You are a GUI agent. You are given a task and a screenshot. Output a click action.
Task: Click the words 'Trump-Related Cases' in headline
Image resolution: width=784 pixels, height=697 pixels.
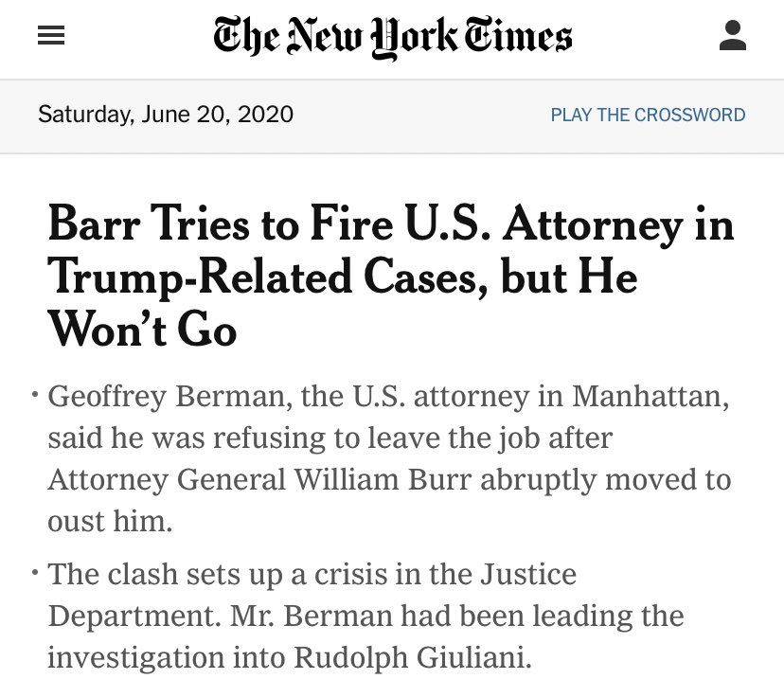(x=263, y=278)
